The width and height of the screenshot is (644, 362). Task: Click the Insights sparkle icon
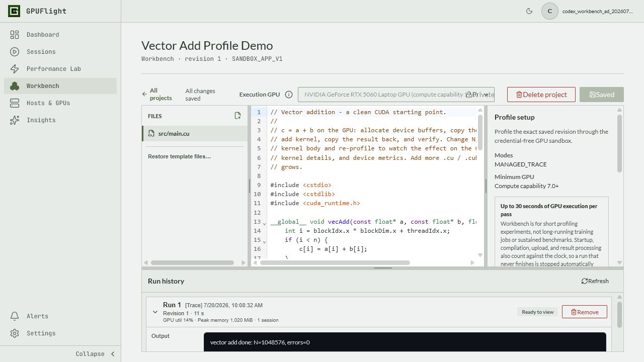coord(15,120)
